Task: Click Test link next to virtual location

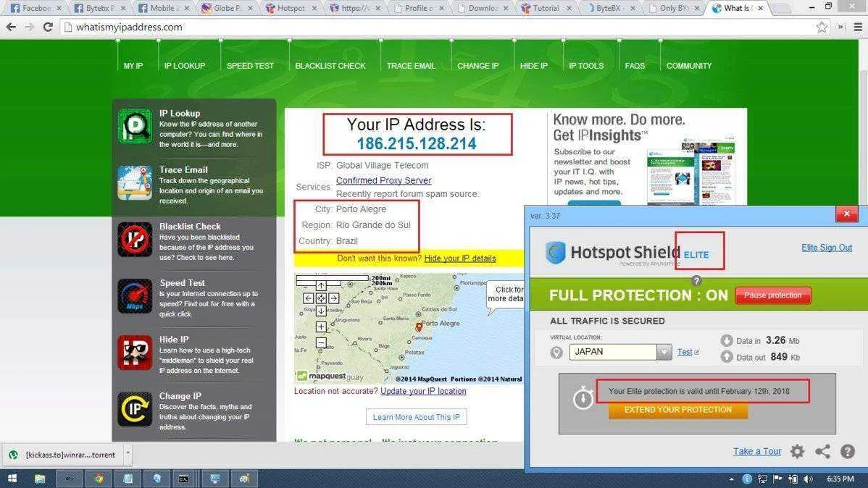Action: pyautogui.click(x=685, y=352)
